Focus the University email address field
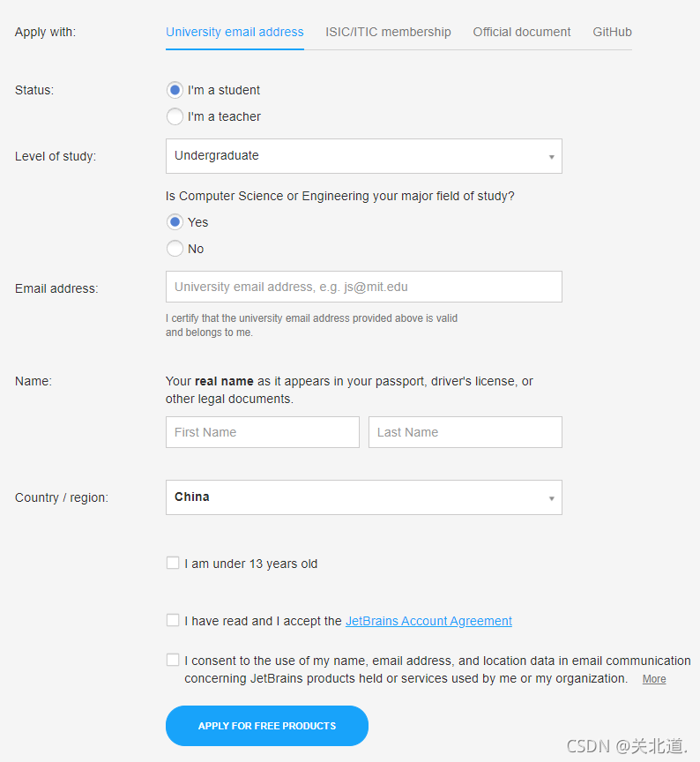The height and width of the screenshot is (762, 700). coord(364,287)
